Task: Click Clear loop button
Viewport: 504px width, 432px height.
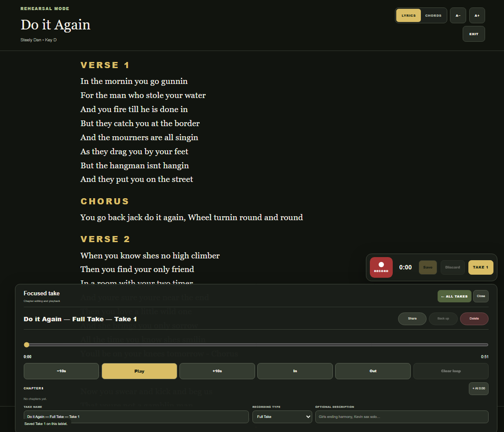Action: (x=451, y=371)
